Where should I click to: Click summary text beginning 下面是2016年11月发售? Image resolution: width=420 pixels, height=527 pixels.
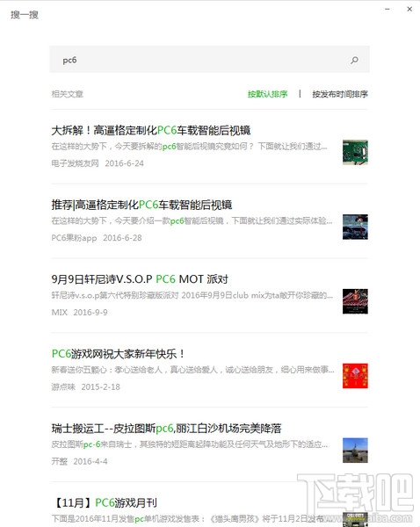click(193, 519)
